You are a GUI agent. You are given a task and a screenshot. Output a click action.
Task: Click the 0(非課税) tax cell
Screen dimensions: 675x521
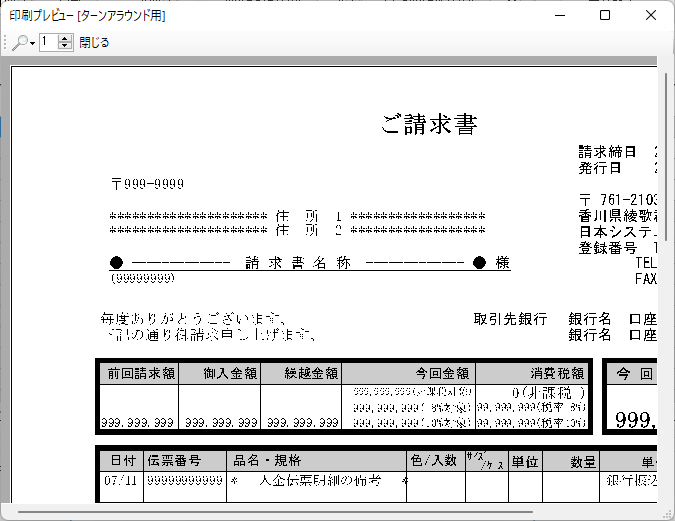[548, 393]
